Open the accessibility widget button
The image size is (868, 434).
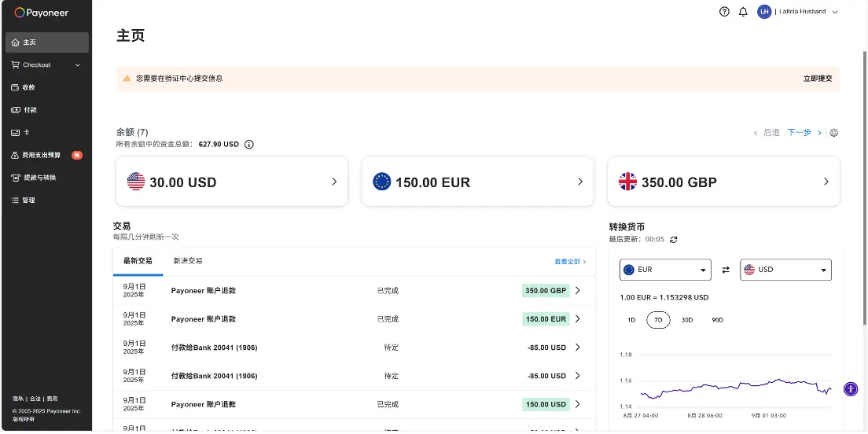[851, 388]
